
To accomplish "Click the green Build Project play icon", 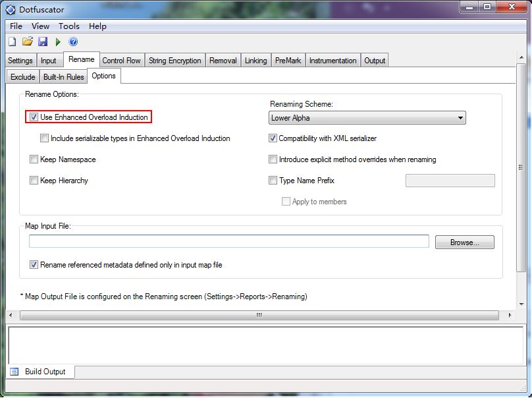I will [x=58, y=42].
